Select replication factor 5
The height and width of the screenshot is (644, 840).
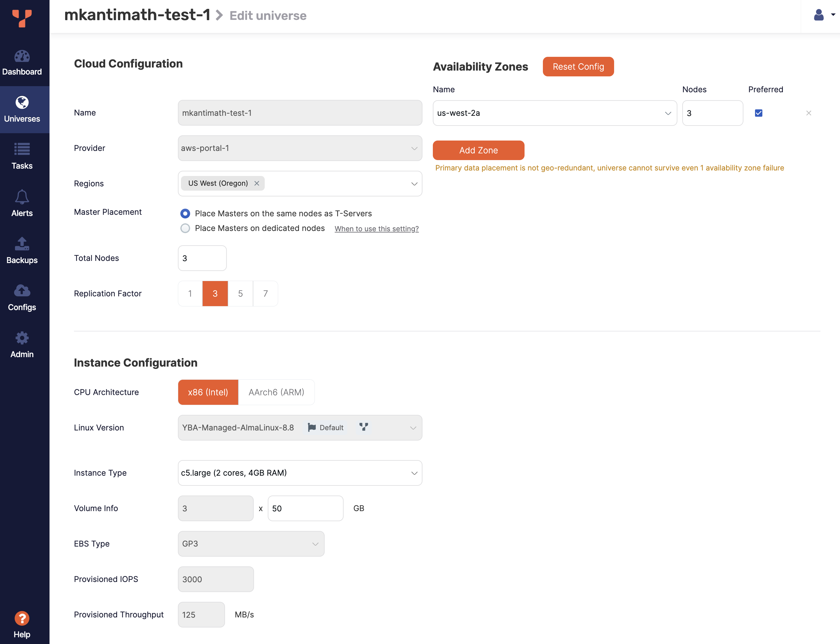point(240,293)
